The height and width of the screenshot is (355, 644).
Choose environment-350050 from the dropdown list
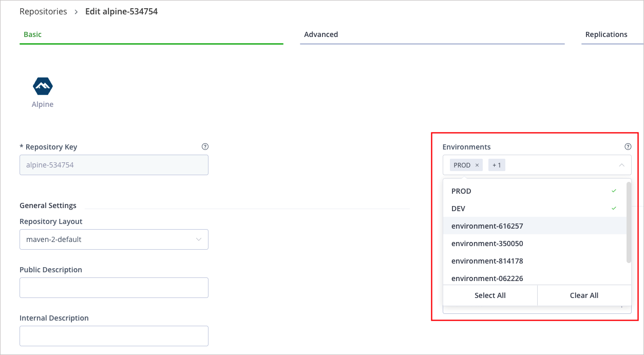(x=486, y=244)
